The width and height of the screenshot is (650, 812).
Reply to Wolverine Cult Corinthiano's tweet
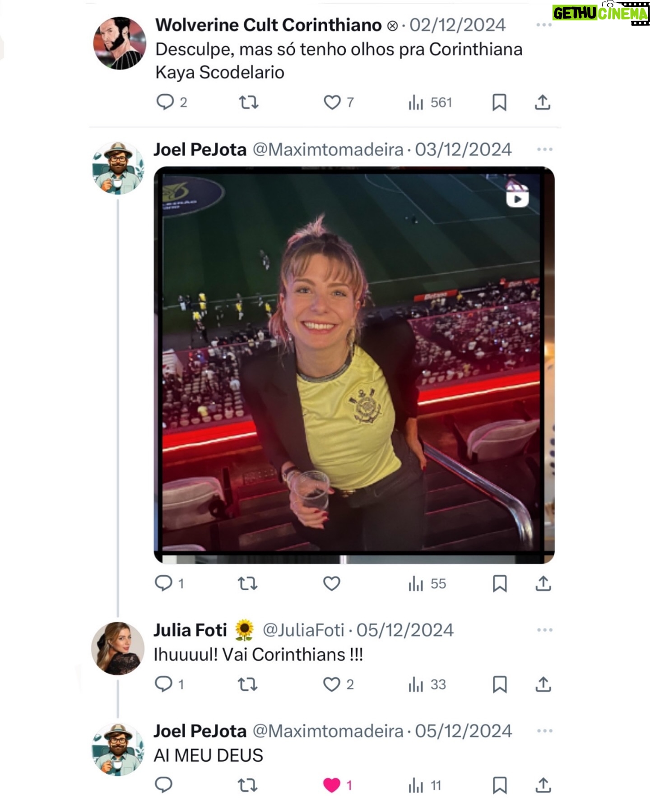coord(165,102)
